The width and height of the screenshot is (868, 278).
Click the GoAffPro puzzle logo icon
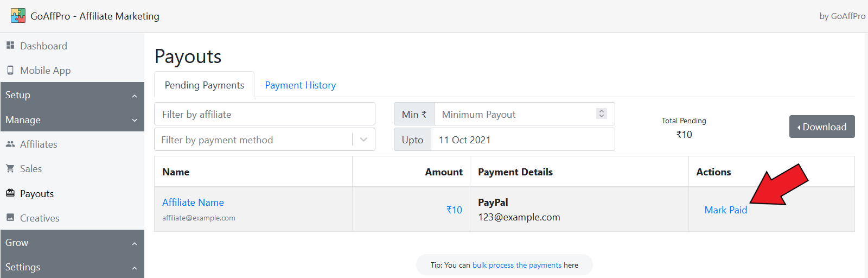18,16
